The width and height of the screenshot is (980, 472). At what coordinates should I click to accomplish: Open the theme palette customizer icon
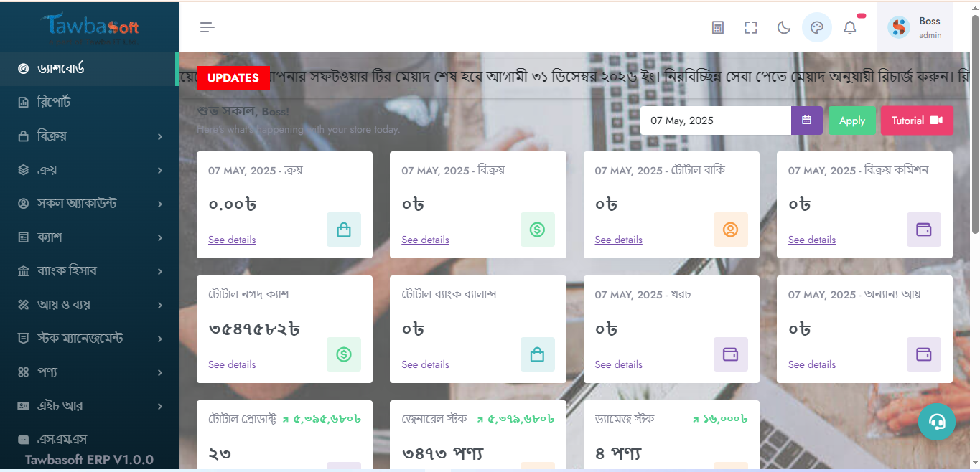coord(816,28)
